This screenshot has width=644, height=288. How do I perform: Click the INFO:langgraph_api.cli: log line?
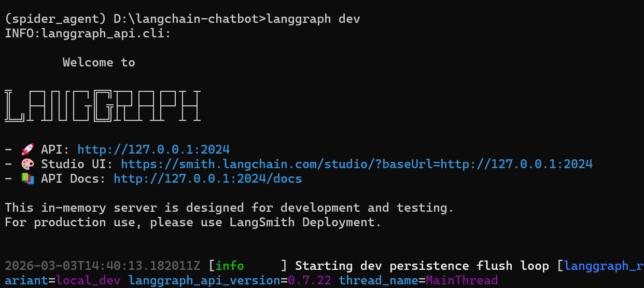pos(88,34)
